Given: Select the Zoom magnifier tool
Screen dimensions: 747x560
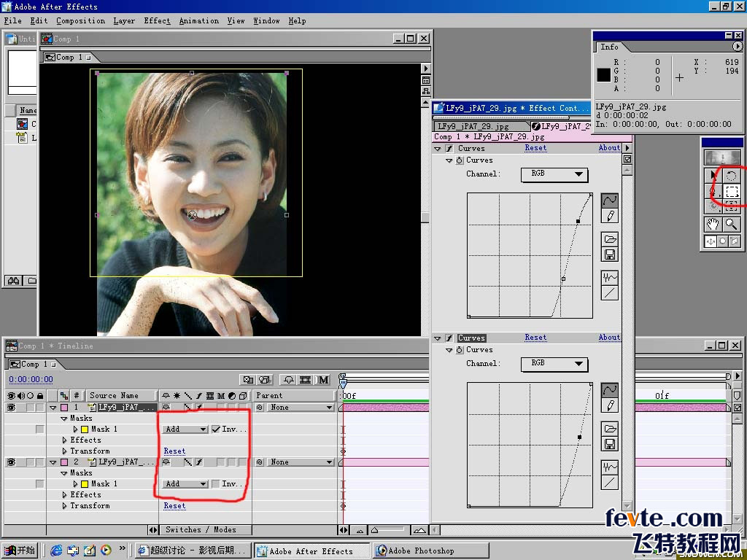Looking at the screenshot, I should [x=731, y=225].
